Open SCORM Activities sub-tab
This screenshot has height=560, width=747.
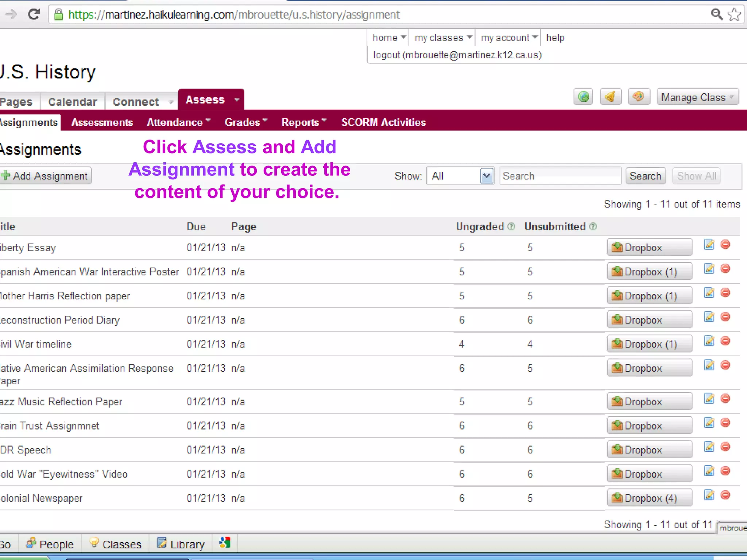[x=383, y=122]
